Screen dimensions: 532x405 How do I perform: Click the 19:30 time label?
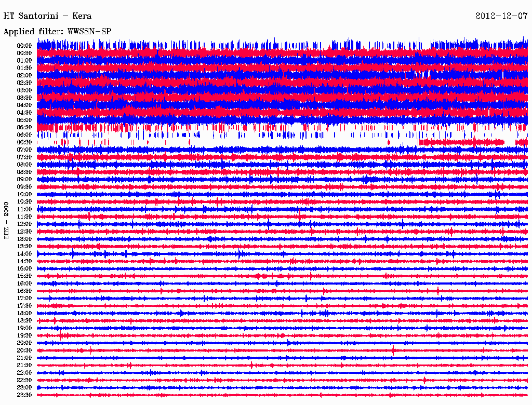24,336
